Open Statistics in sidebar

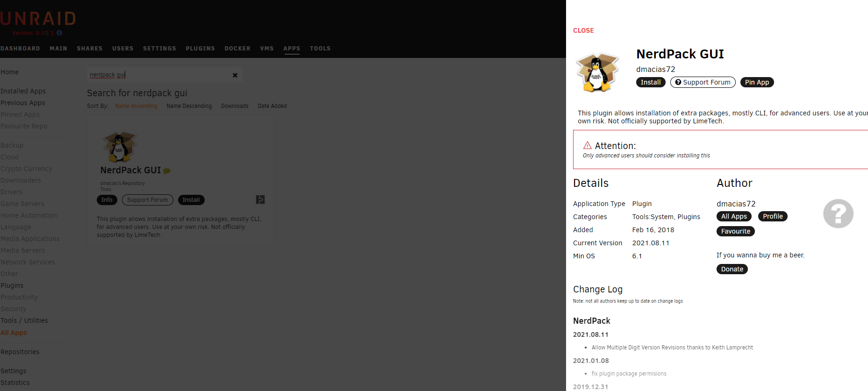click(15, 383)
